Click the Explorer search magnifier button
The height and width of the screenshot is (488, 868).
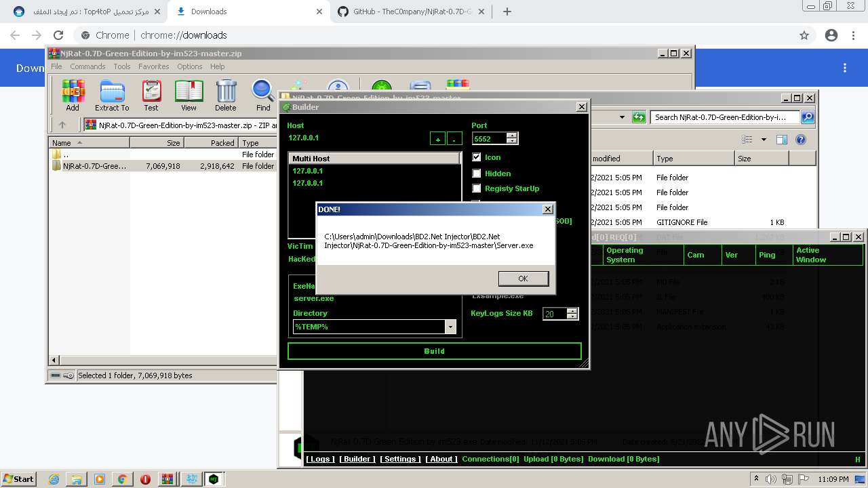808,117
